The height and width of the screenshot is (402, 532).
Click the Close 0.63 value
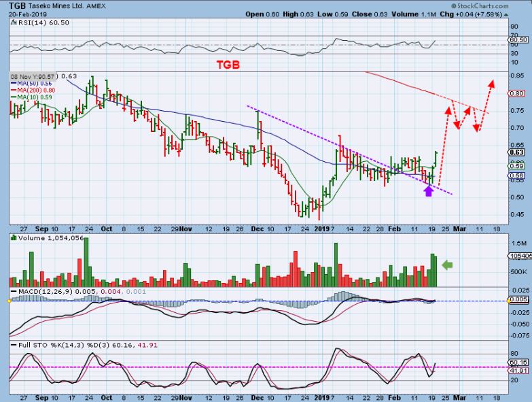pyautogui.click(x=370, y=14)
